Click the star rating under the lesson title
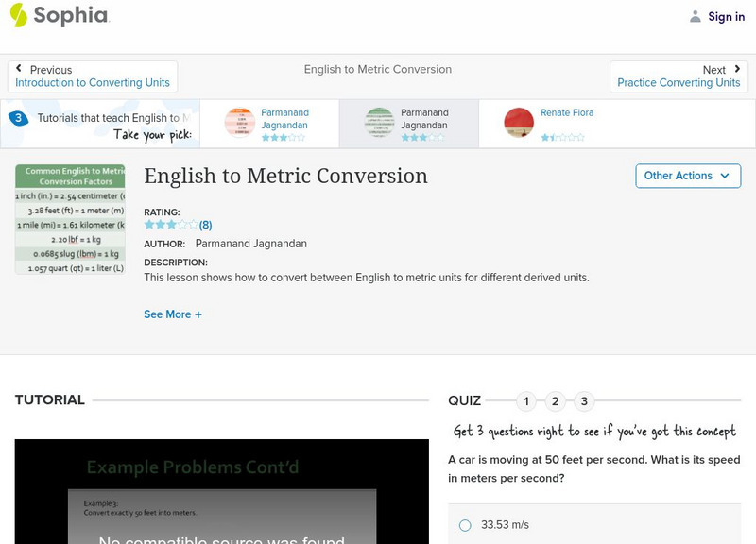Screen dimensions: 756x544 click(171, 225)
